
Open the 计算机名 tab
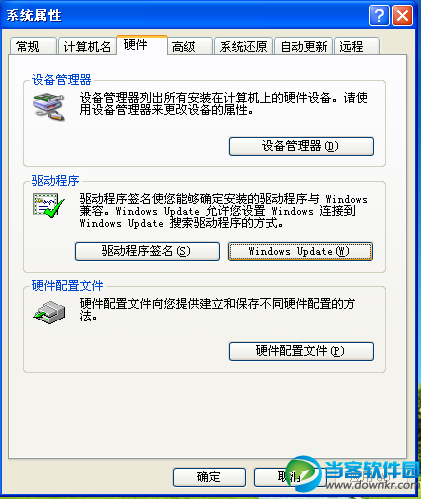click(87, 46)
